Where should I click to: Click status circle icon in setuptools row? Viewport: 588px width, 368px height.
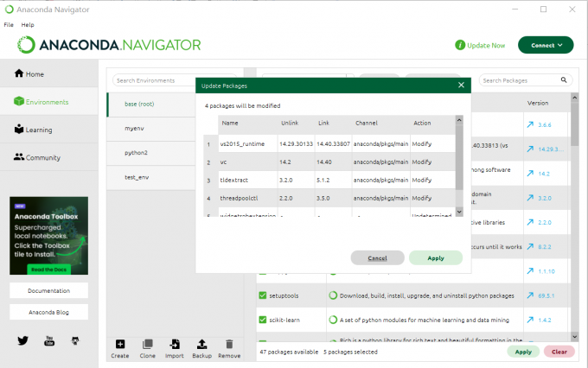pos(333,295)
